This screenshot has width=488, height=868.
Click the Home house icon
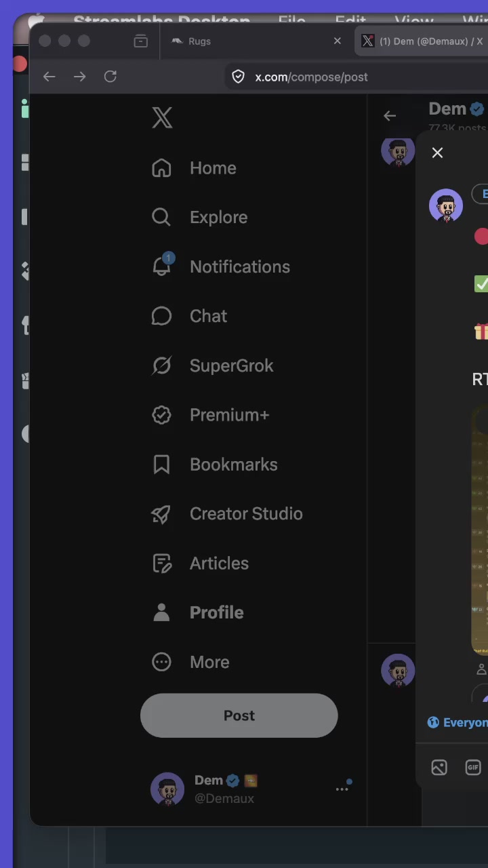click(161, 168)
